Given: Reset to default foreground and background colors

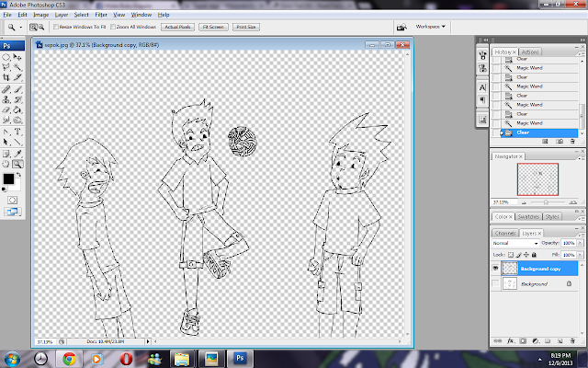Looking at the screenshot, I should pos(4,190).
